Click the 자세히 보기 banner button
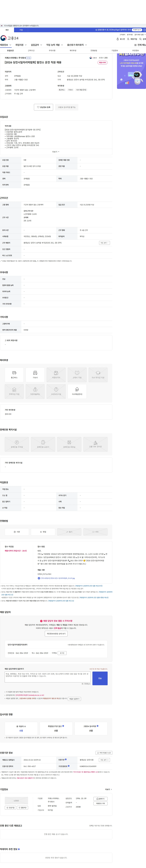Image resolution: width=146 pixels, height=868 pixels. pyautogui.click(x=137, y=30)
